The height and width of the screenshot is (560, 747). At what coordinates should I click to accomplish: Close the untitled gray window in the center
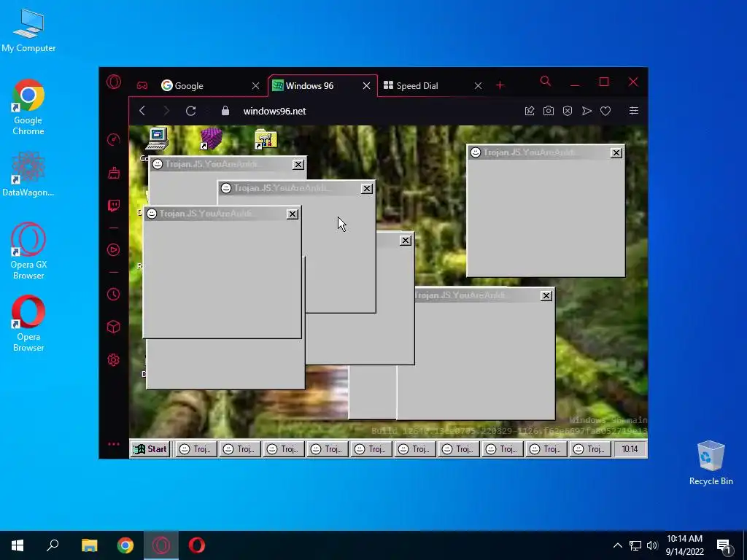406,241
